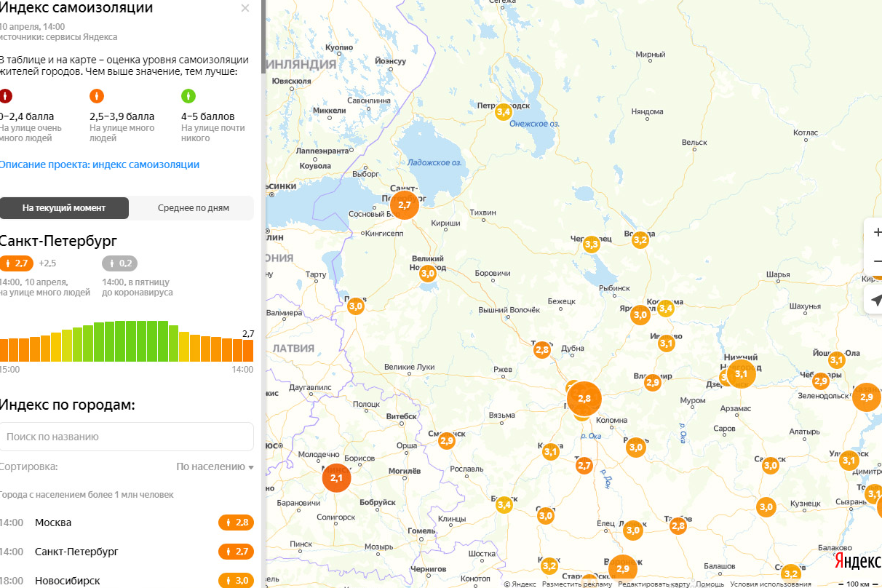Open the Редактировать карту footer link

tap(654, 584)
